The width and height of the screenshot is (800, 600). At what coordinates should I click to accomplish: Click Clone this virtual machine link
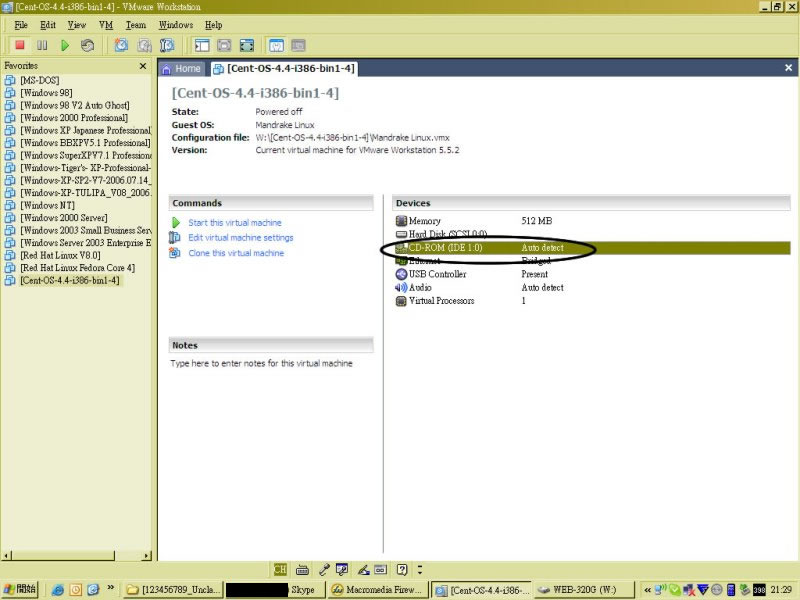point(236,253)
